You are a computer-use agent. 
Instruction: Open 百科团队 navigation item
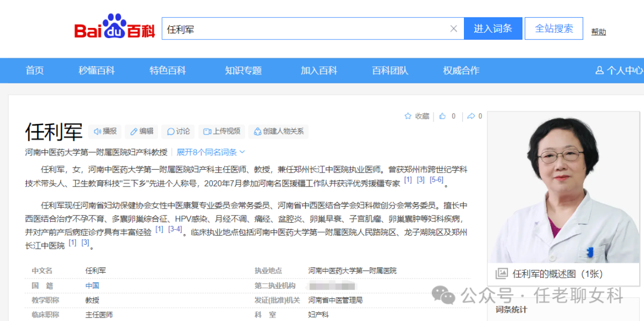pos(390,70)
